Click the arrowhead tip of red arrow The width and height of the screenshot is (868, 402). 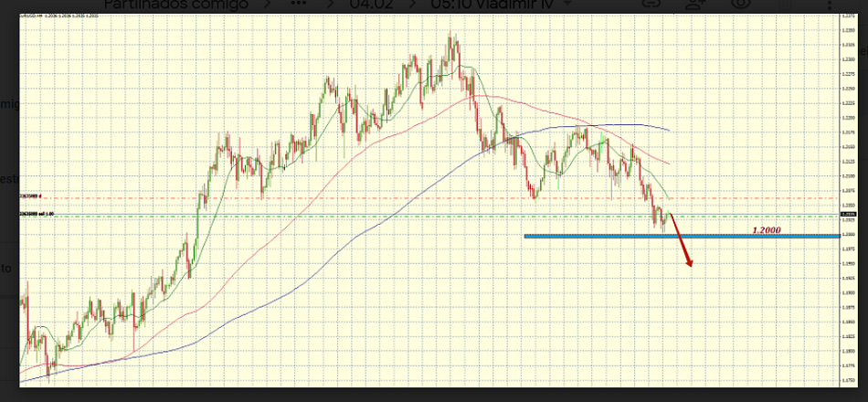tap(691, 266)
